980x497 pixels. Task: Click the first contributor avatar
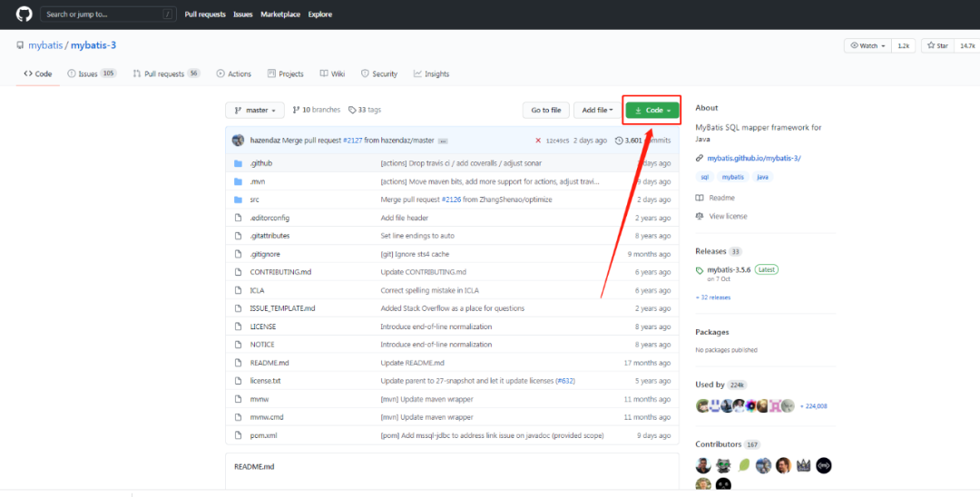704,465
